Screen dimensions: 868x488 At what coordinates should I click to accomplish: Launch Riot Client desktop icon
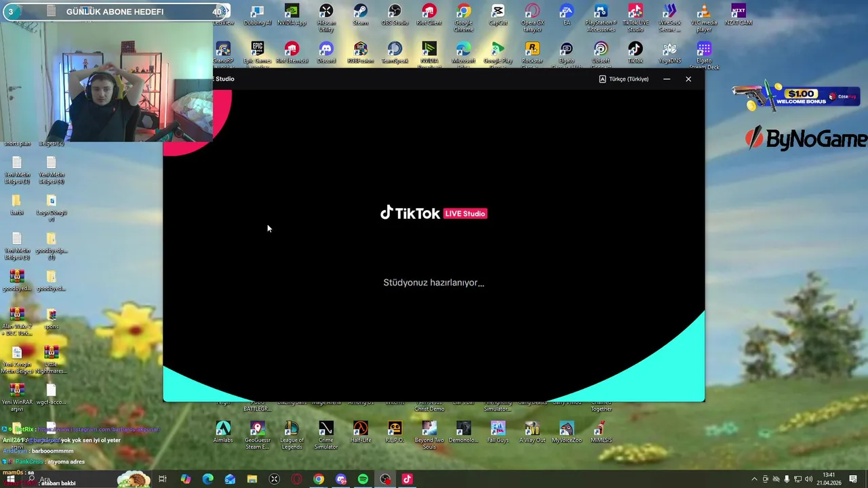429,16
